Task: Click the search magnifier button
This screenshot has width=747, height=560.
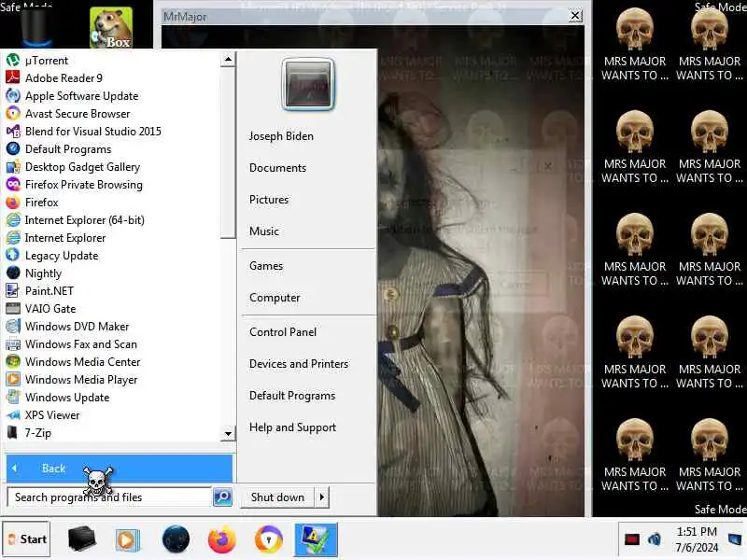Action: pyautogui.click(x=222, y=497)
